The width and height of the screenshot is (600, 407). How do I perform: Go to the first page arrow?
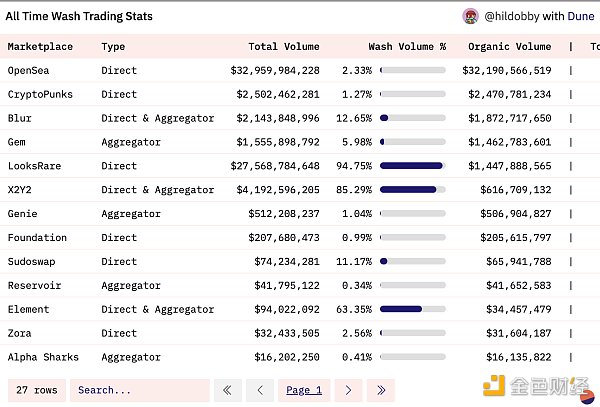click(x=228, y=390)
